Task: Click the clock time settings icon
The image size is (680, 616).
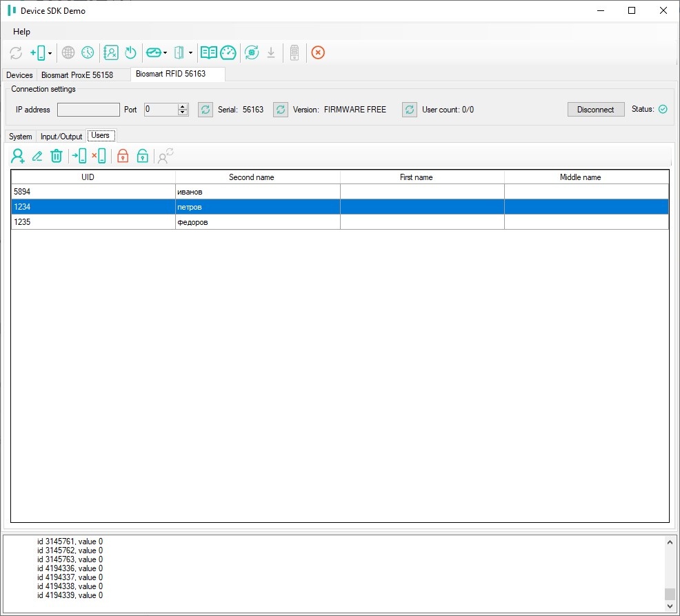Action: 88,52
